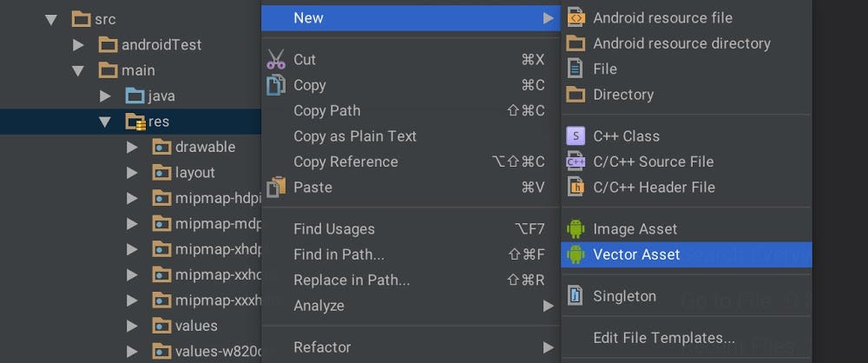The width and height of the screenshot is (868, 363).
Task: Click the Singleton file icon
Action: coord(575,295)
